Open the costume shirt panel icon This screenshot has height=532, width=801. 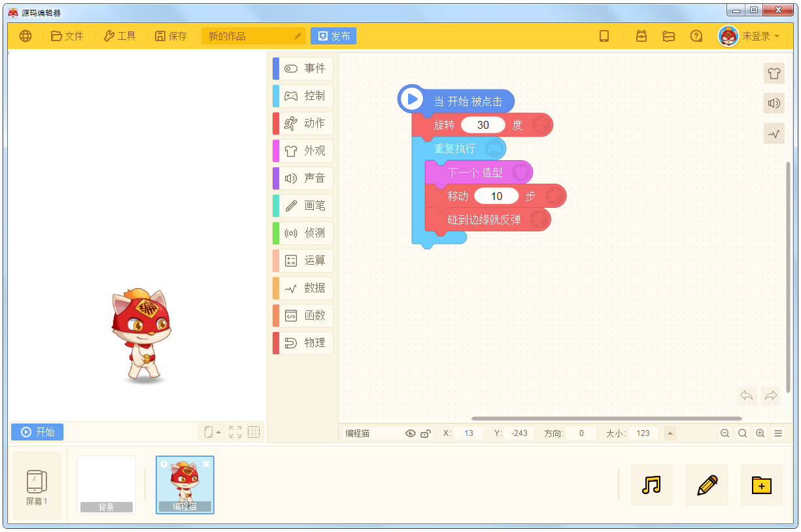click(774, 73)
